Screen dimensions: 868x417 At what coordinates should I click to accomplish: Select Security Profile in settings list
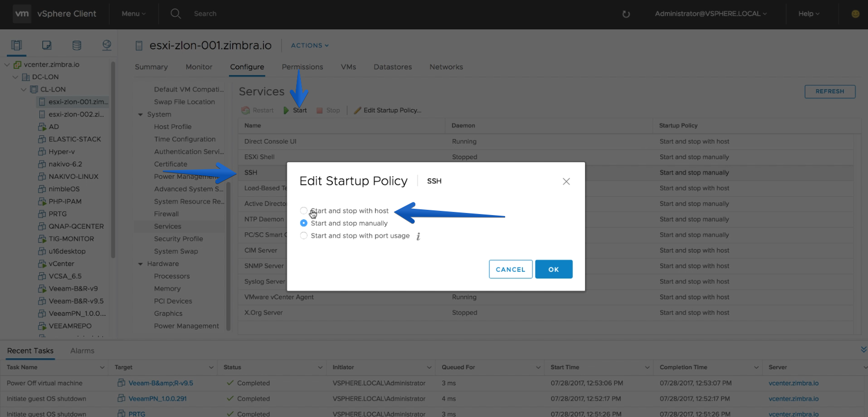179,239
